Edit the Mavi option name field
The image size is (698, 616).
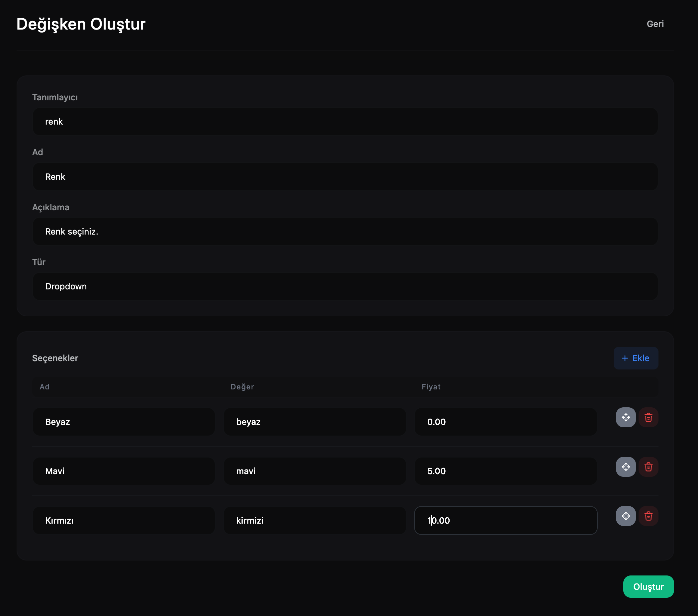pos(124,471)
